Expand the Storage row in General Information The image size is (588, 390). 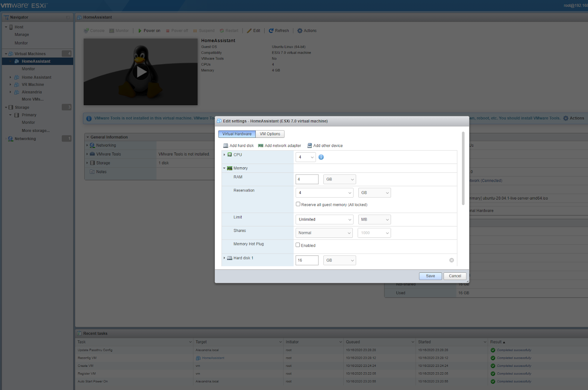[87, 163]
